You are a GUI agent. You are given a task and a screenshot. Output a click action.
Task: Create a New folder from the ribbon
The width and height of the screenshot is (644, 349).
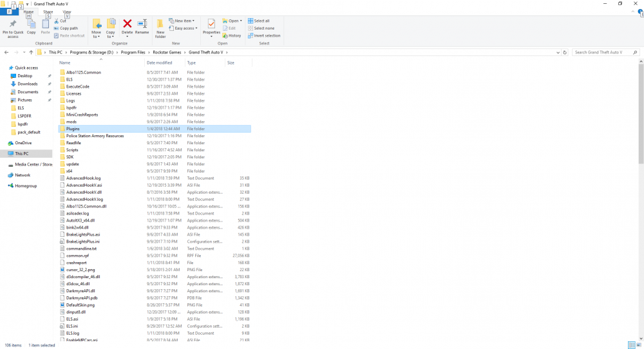160,28
